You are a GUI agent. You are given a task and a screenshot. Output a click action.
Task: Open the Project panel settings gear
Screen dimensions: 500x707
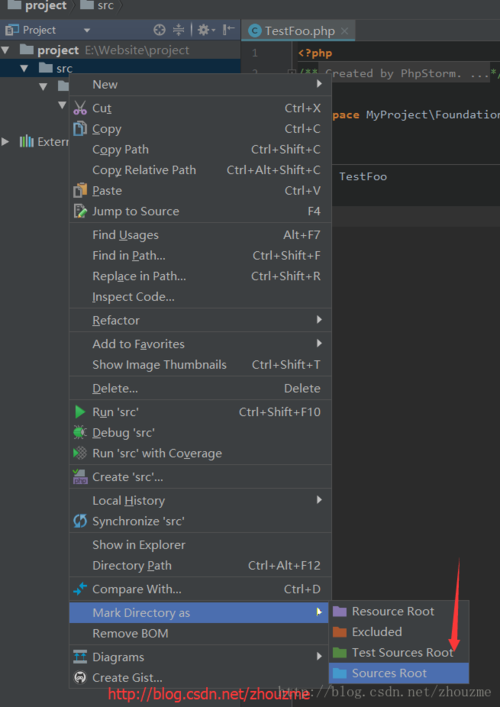click(x=204, y=30)
